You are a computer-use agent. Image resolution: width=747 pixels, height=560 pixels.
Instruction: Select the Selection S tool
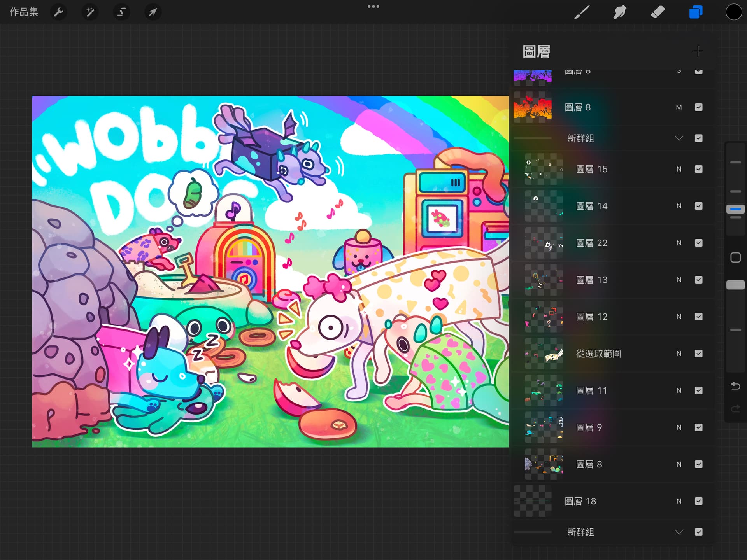click(121, 12)
